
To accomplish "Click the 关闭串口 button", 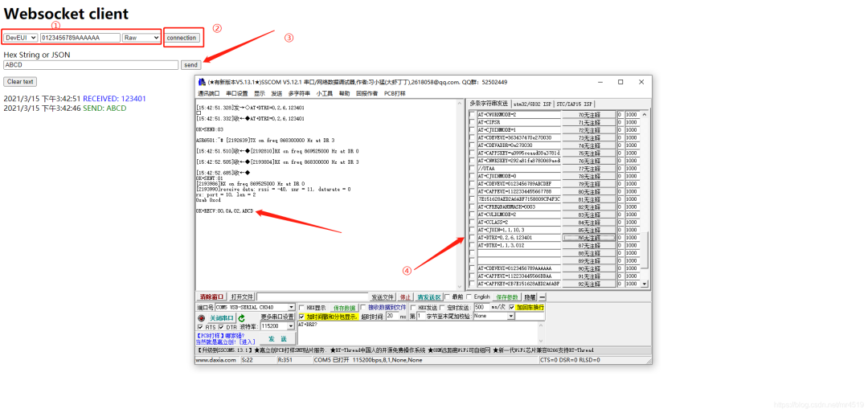I will click(x=222, y=318).
